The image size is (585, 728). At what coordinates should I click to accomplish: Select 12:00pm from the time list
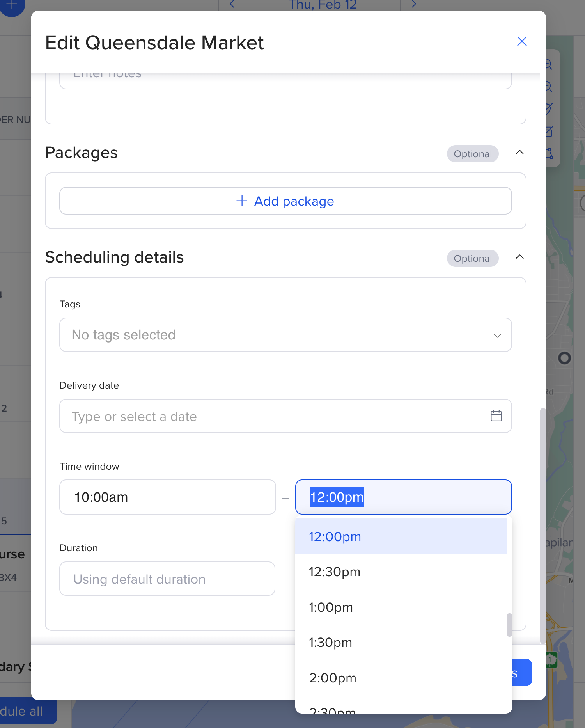pos(401,536)
